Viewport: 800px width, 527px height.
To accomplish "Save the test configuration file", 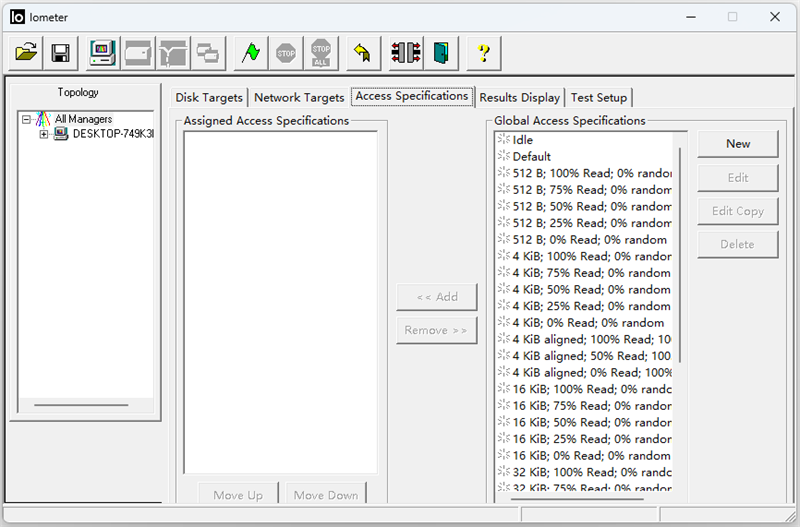I will [61, 53].
